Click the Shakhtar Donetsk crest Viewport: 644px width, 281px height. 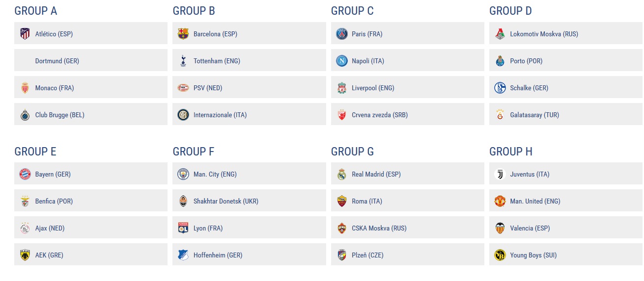183,201
